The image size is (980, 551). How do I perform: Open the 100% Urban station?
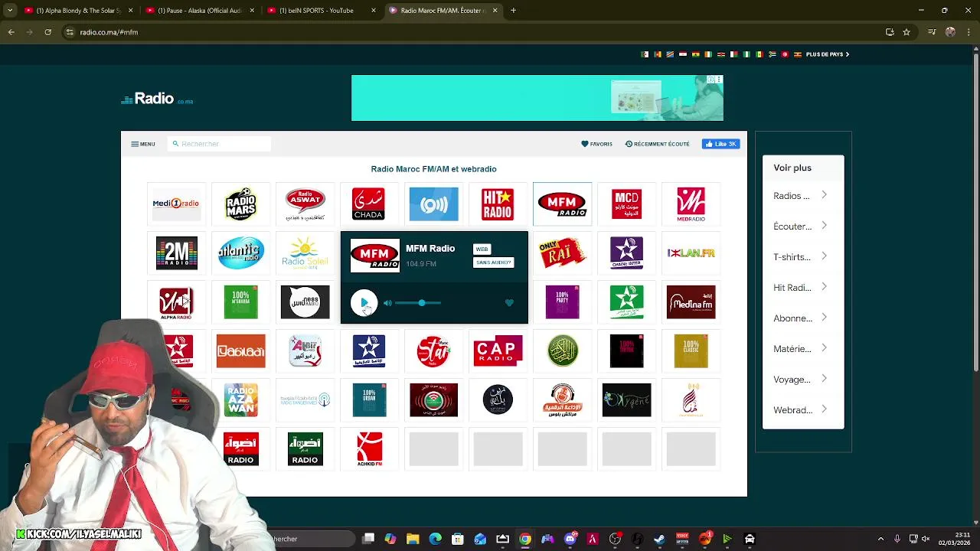pyautogui.click(x=369, y=399)
